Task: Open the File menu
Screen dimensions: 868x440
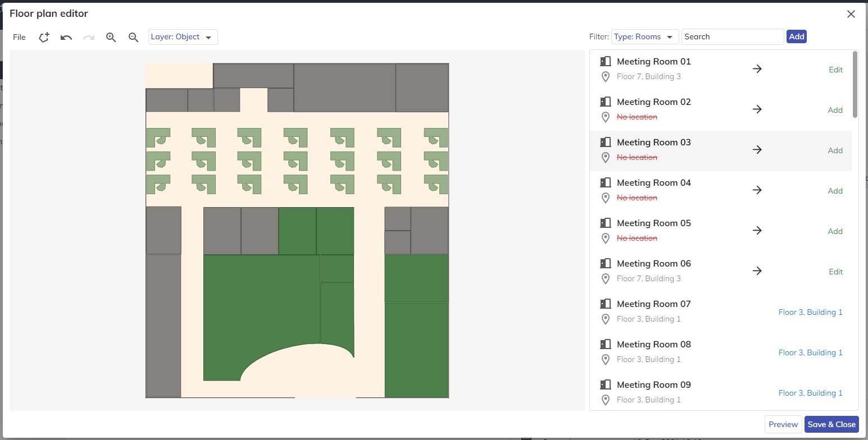Action: tap(19, 37)
